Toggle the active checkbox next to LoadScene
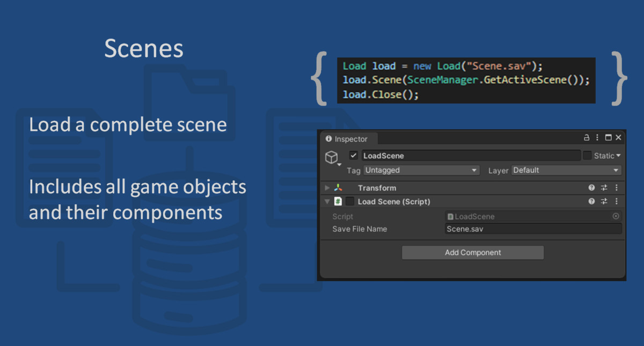The width and height of the screenshot is (644, 346). [x=354, y=156]
